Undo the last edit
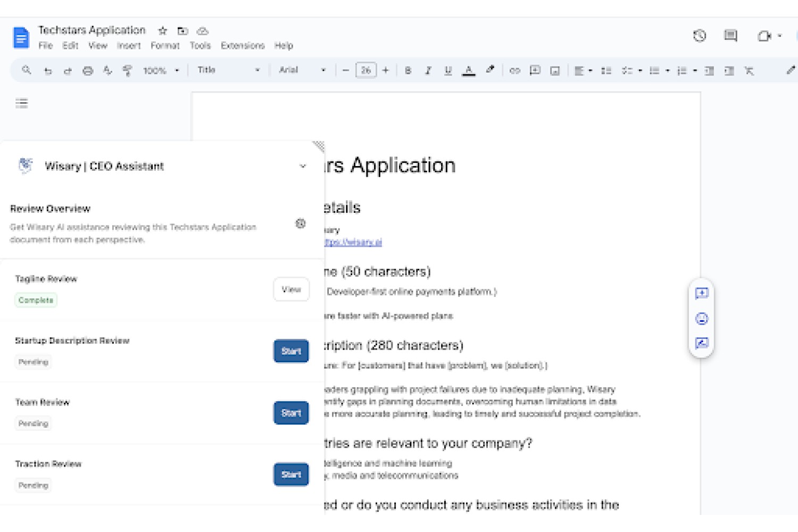Screen dimensions: 798x532 (48, 71)
